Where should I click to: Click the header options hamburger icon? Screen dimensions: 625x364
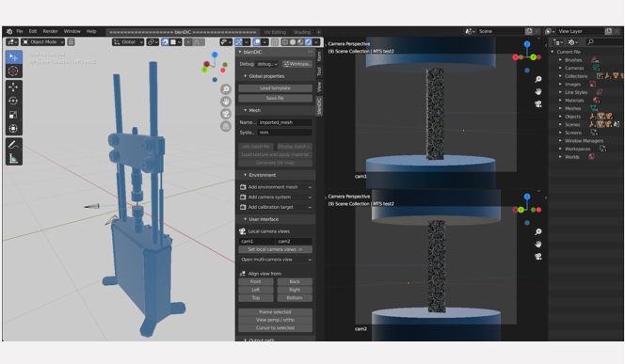(71, 41)
